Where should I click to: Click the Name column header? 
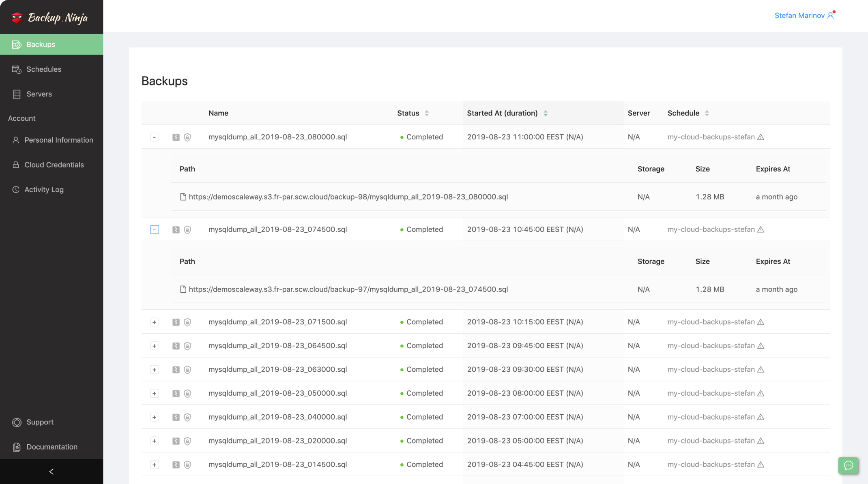point(218,113)
